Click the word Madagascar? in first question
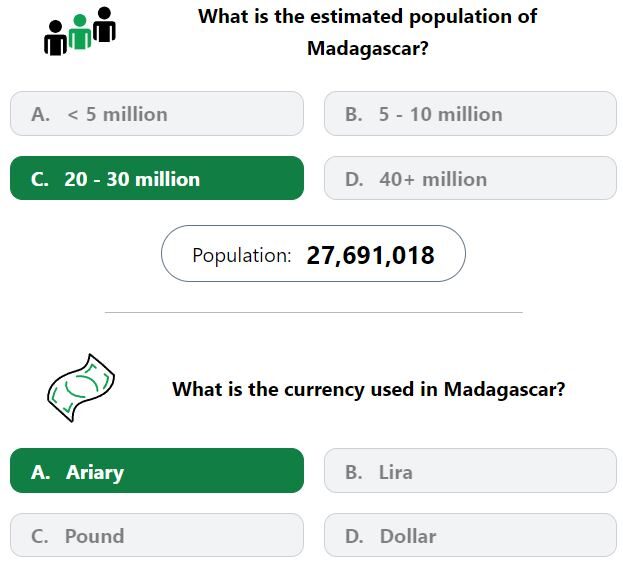 (x=368, y=49)
